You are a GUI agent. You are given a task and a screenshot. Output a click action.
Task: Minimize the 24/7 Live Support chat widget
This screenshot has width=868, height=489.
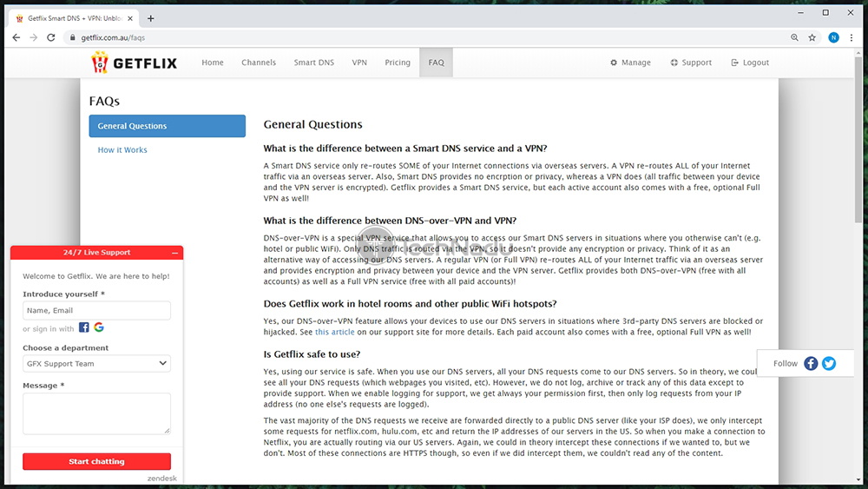coord(175,253)
